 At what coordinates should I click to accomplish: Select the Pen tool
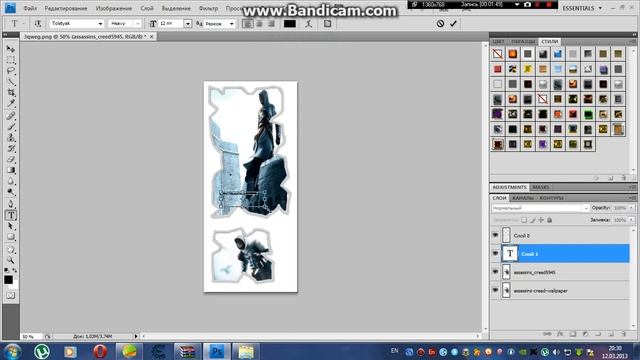point(11,204)
